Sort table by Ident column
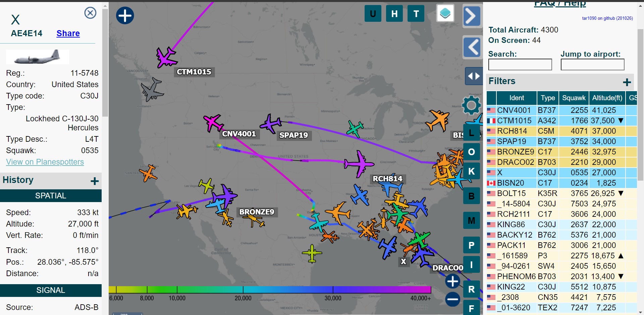644x315 pixels. coord(516,98)
